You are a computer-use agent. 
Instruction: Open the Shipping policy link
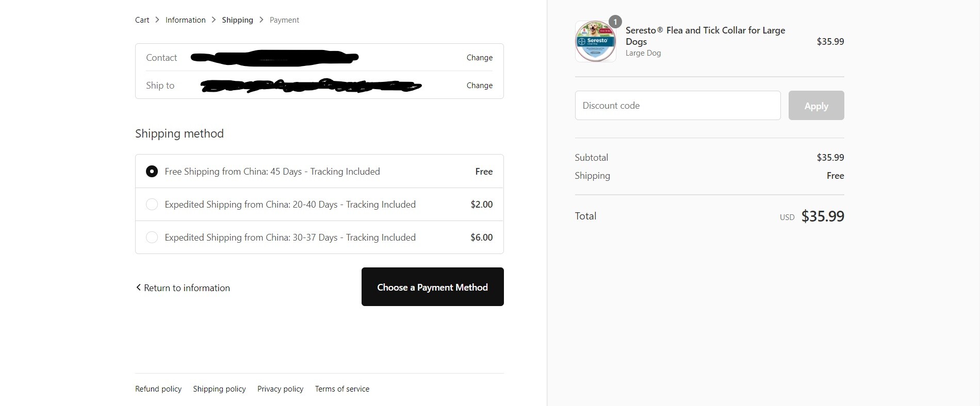click(219, 389)
